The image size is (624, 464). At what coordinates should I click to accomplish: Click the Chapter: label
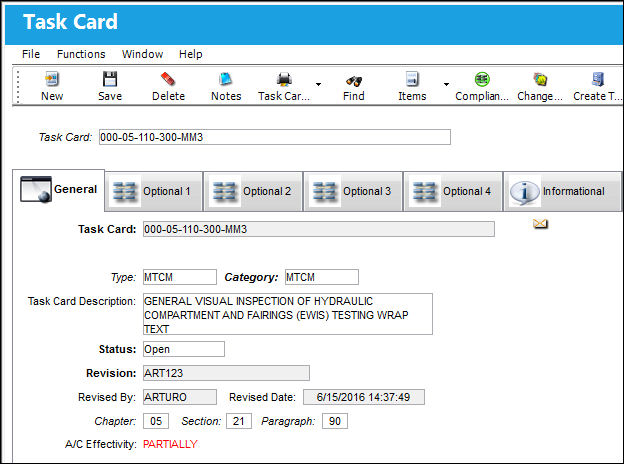pyautogui.click(x=115, y=421)
